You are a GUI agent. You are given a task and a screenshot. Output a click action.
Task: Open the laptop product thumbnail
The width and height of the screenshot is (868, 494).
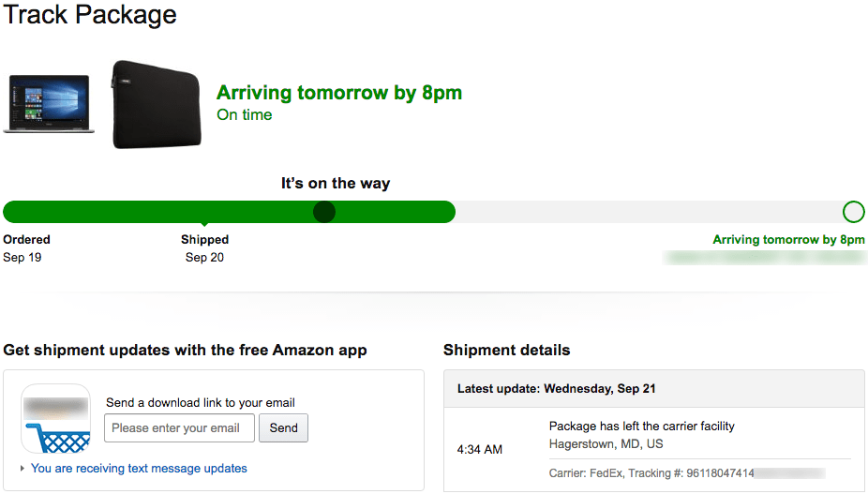click(48, 104)
